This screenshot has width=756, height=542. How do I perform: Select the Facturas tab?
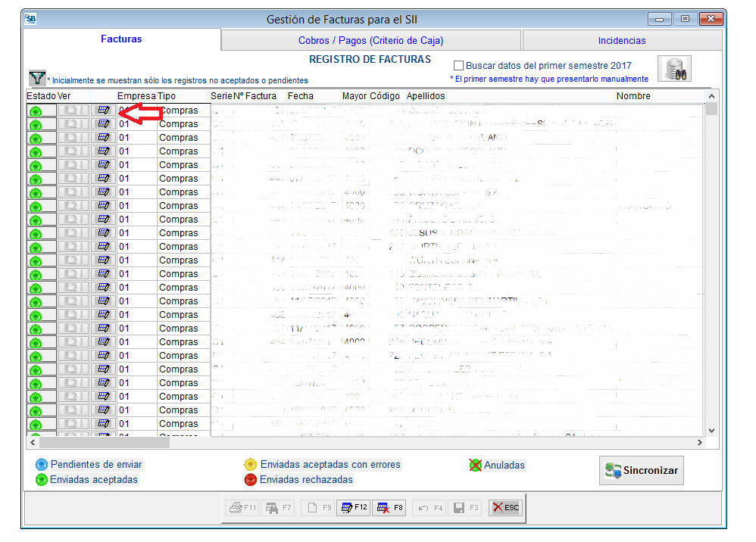pos(121,39)
